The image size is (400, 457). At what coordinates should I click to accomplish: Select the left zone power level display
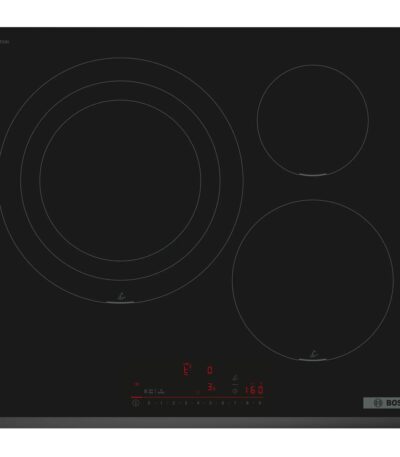pos(188,370)
